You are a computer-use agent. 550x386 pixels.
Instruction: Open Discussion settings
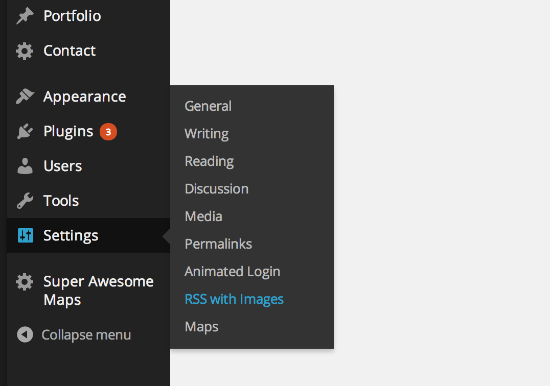click(x=216, y=189)
